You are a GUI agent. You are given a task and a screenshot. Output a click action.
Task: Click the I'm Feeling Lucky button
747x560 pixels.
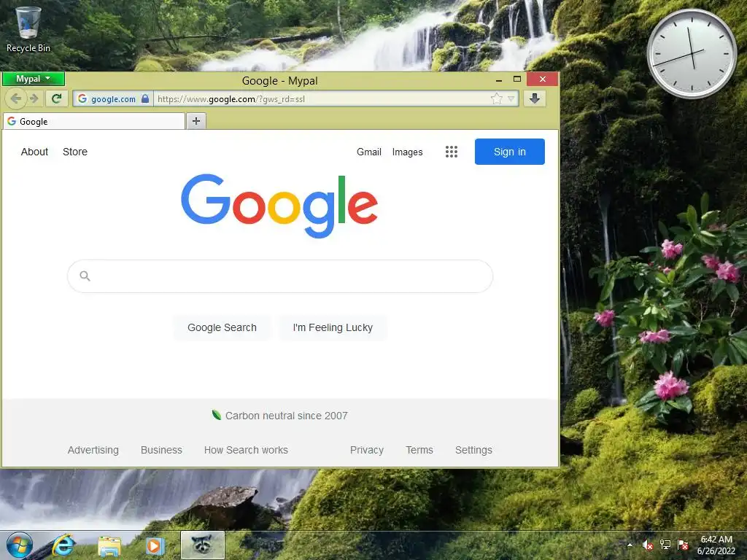tap(333, 327)
